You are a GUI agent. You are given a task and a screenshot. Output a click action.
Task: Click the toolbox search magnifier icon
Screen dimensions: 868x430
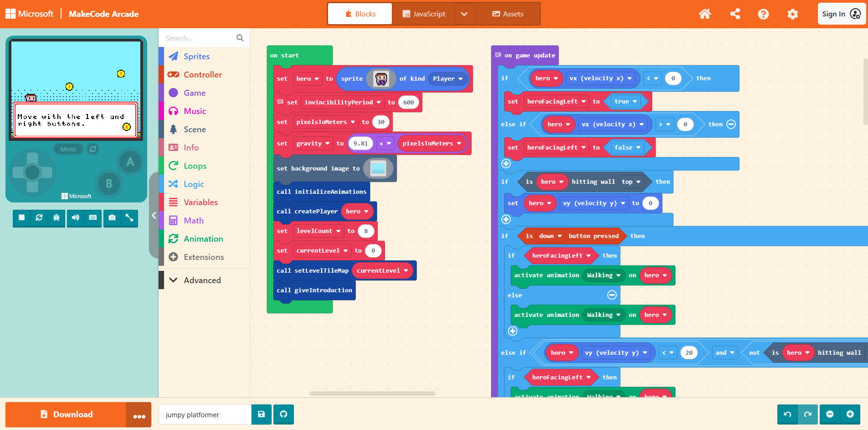click(240, 38)
